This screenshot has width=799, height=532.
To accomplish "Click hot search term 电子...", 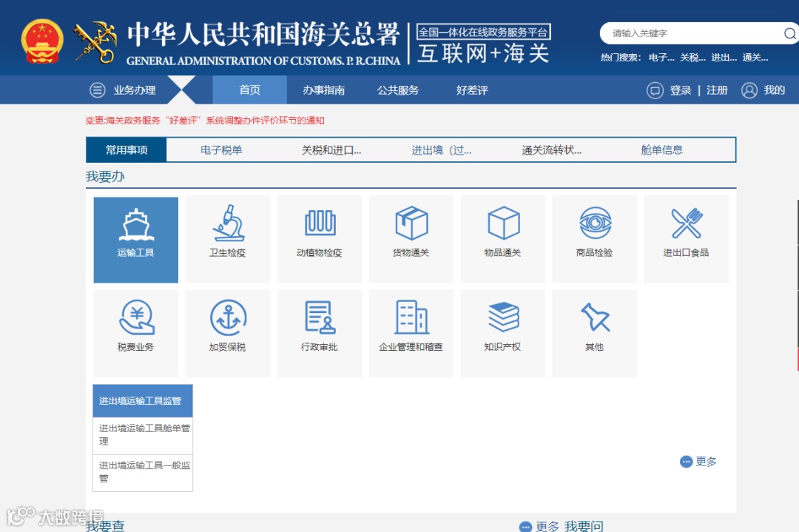I will click(661, 58).
